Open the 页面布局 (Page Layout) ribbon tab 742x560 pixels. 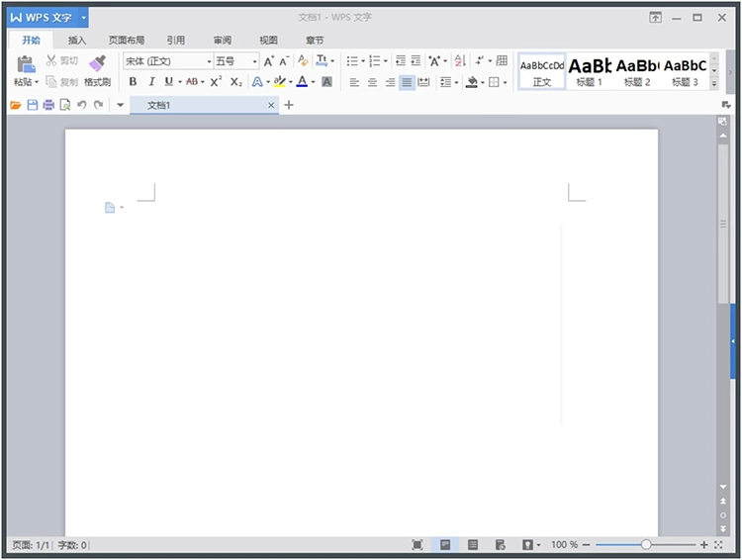[x=127, y=41]
